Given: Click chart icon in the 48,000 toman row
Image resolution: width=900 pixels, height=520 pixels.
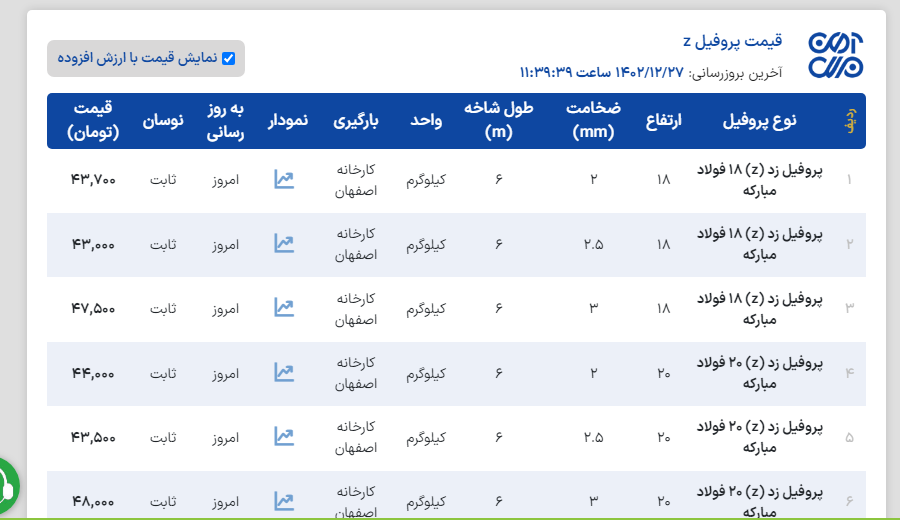Looking at the screenshot, I should point(284,500).
